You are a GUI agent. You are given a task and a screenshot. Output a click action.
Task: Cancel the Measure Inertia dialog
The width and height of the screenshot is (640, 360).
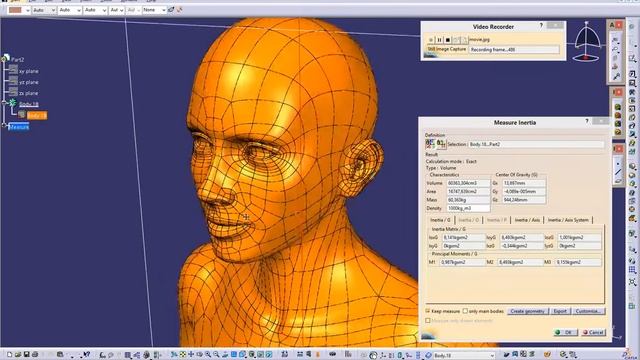coord(593,332)
